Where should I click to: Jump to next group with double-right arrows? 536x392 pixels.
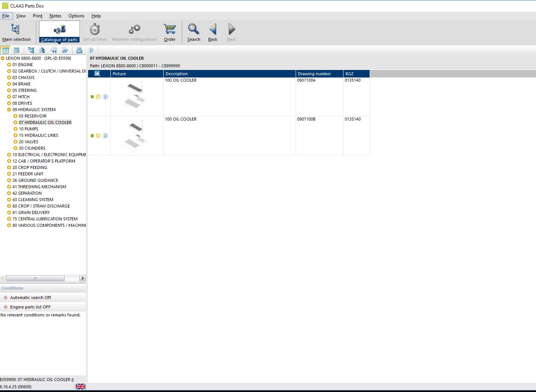tap(65, 50)
